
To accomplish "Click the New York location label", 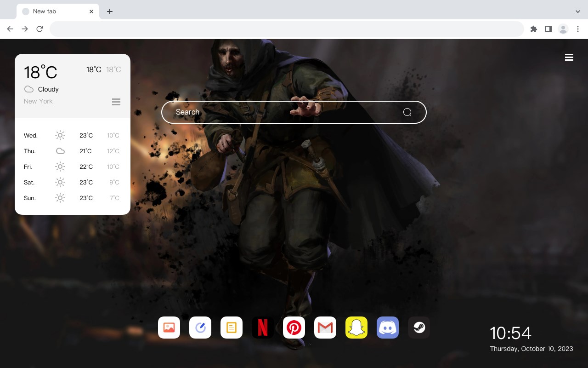I will coord(38,101).
